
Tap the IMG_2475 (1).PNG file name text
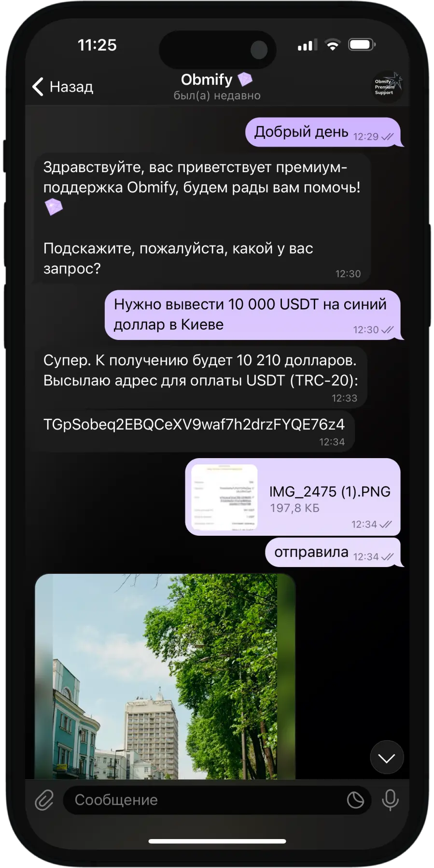tap(330, 491)
